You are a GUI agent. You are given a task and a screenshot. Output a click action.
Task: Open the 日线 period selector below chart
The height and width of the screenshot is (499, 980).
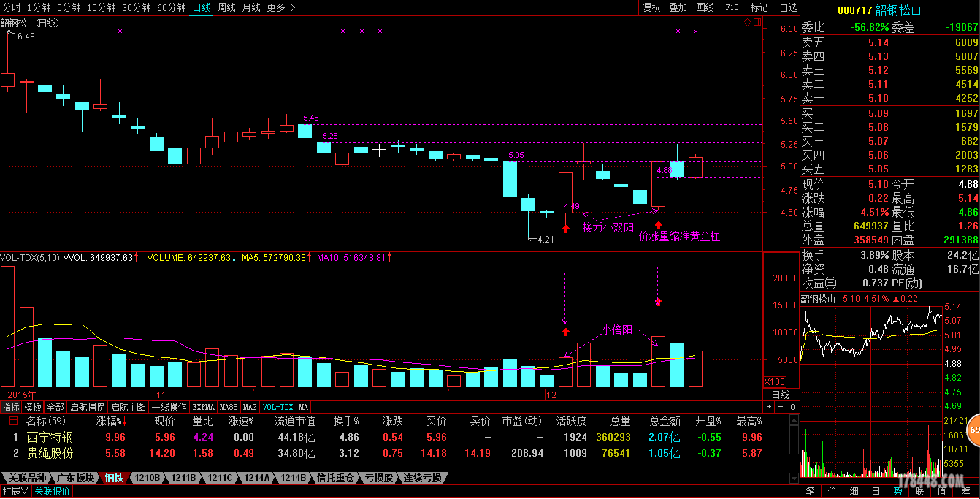point(781,395)
